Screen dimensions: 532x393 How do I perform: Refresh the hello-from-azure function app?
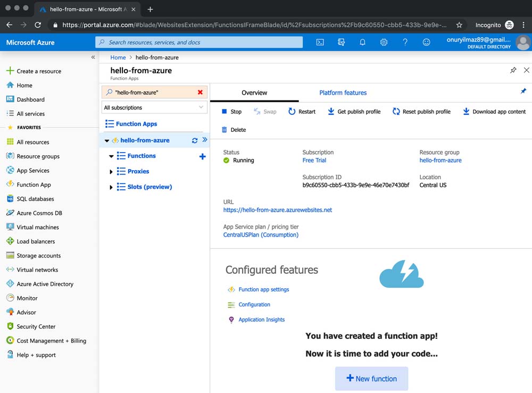coord(195,140)
